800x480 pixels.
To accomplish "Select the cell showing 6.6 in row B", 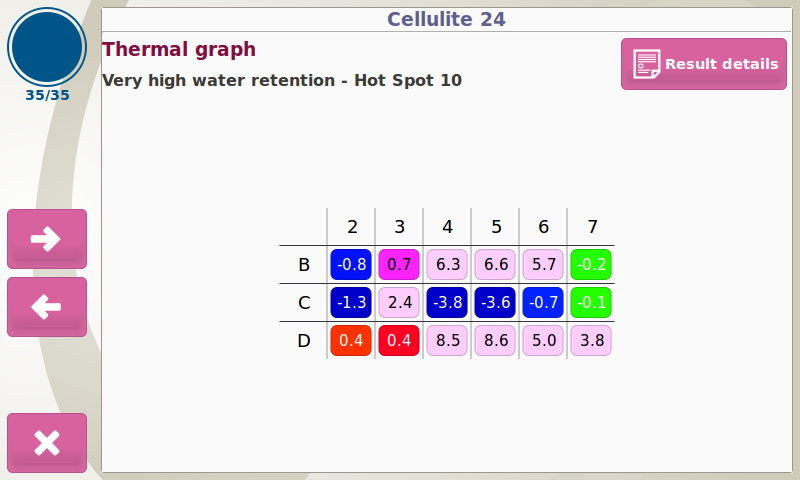I will coord(495,264).
